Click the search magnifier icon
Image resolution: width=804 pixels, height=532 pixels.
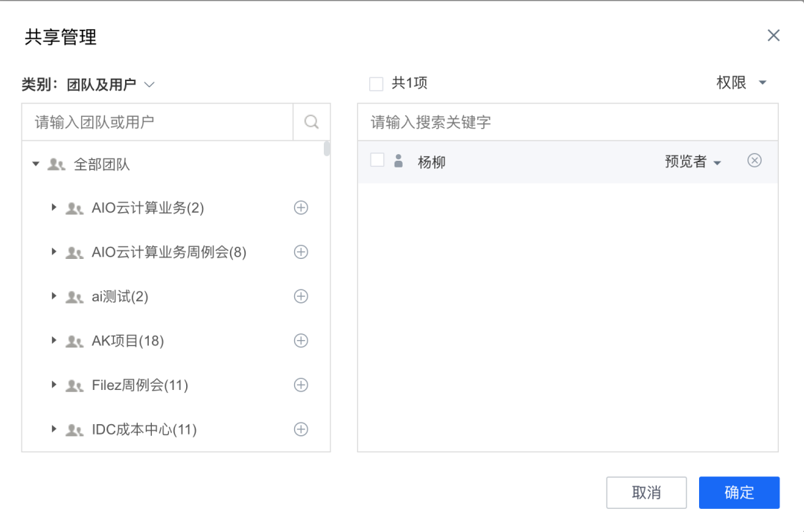(x=311, y=122)
